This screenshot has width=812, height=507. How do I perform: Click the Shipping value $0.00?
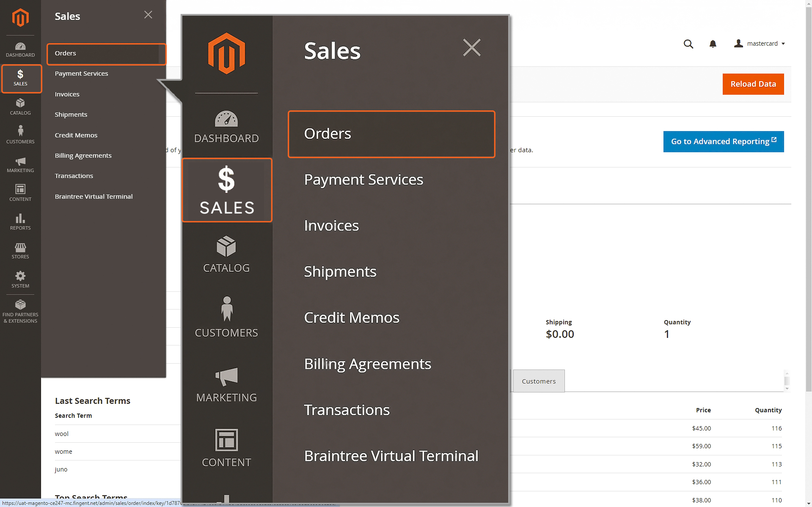(560, 334)
